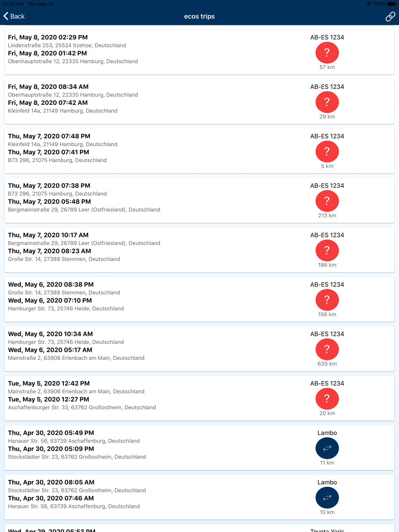Image resolution: width=399 pixels, height=532 pixels.
Task: Tap the blue arrows icon on the 10 km Lambo trip
Action: pos(327,498)
